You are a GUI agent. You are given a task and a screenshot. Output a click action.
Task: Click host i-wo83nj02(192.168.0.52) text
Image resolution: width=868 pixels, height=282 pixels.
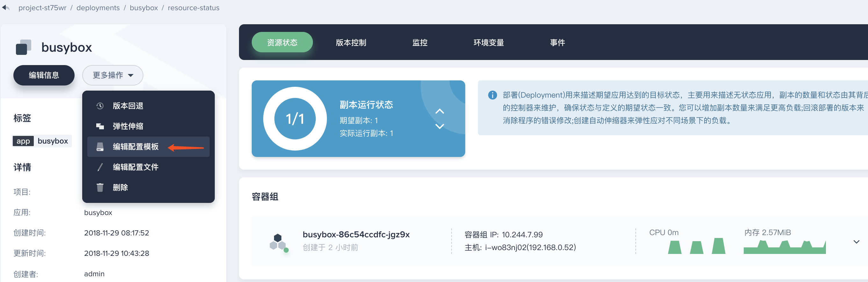click(x=520, y=248)
